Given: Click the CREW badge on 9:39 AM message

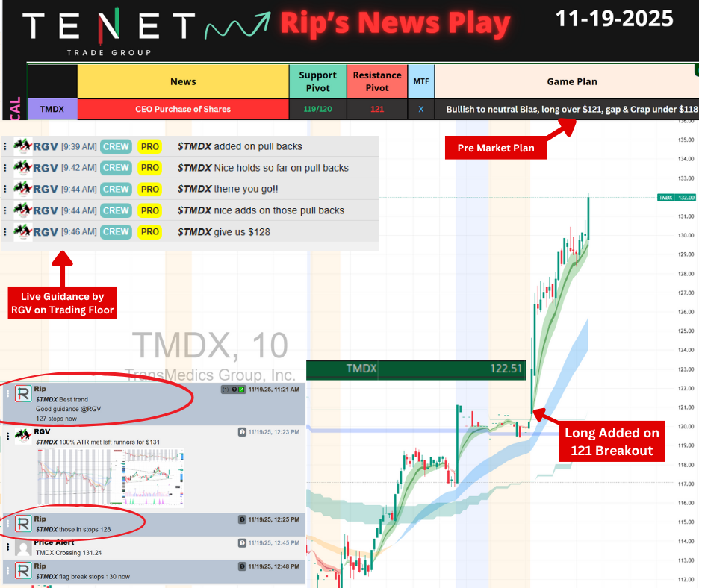Looking at the screenshot, I should tap(116, 147).
